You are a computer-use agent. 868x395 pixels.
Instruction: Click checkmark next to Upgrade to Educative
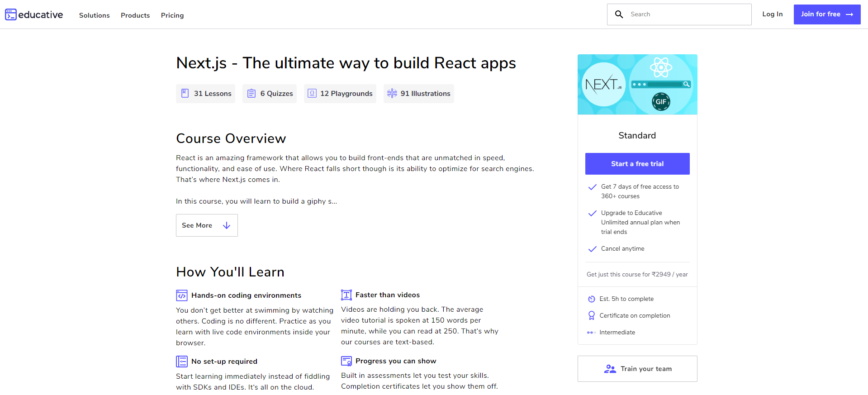click(592, 213)
